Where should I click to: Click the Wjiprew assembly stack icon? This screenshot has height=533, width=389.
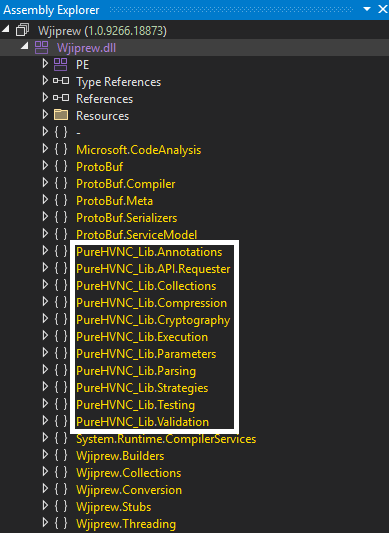click(x=23, y=30)
